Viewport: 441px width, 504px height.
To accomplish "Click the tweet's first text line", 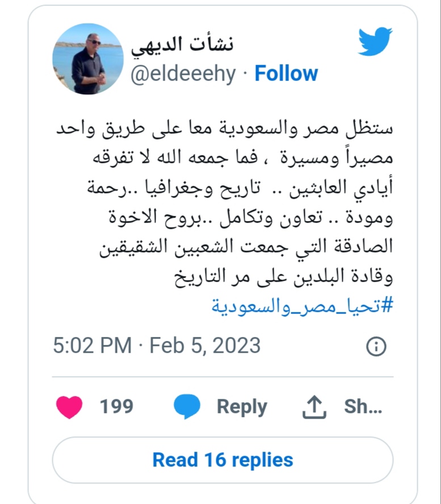I will point(225,129).
